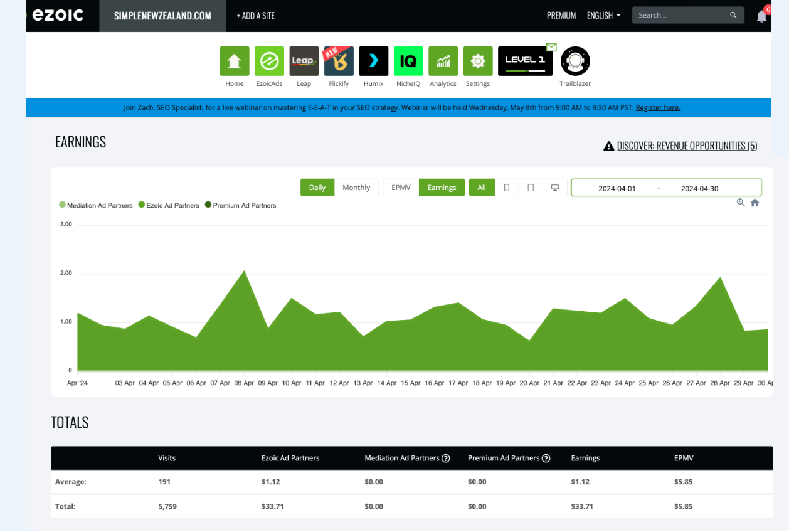This screenshot has width=789, height=532.
Task: Select the All devices toggle
Action: 482,188
